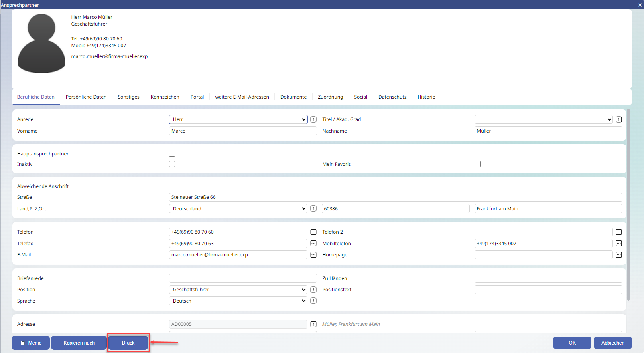Screen dimensions: 644x353
Task: Click the info icon next to Adresse AD00005
Action: tap(313, 324)
